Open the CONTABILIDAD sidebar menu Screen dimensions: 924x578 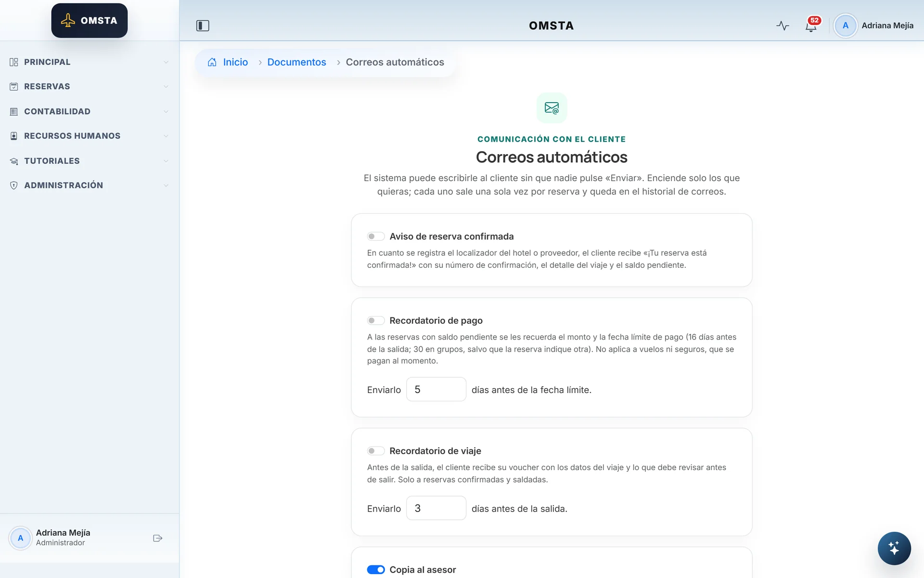[90, 112]
